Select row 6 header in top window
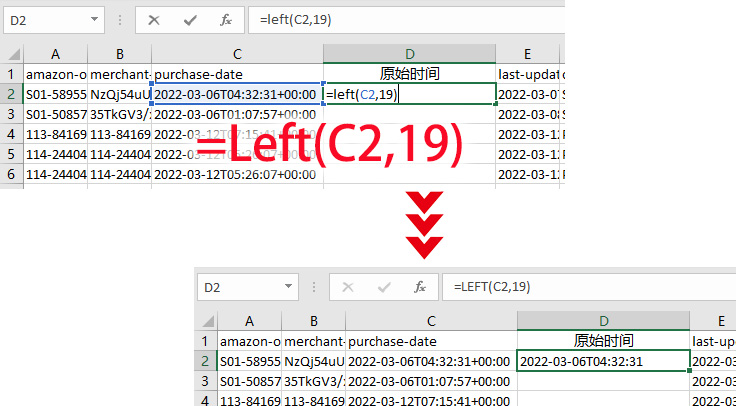This screenshot has width=750, height=406. point(11,175)
